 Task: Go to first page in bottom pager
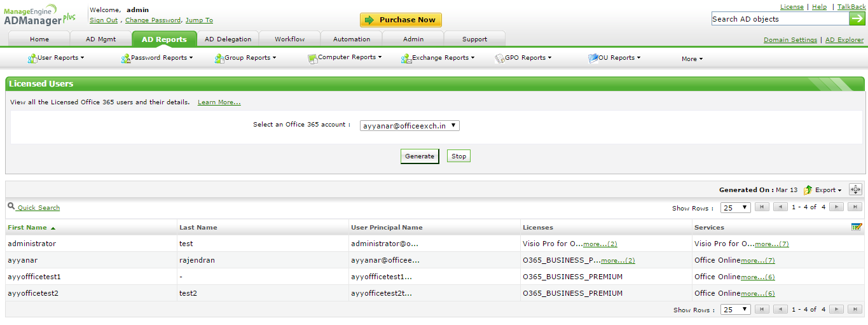(762, 309)
